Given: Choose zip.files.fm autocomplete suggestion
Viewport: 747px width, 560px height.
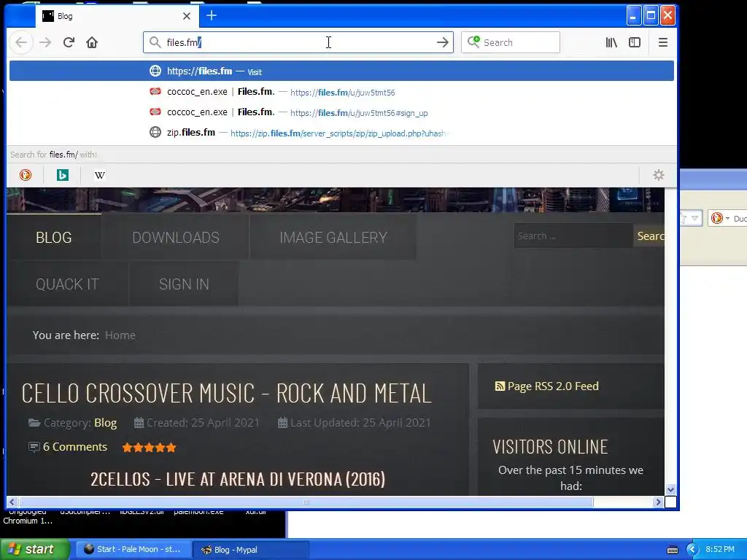Looking at the screenshot, I should pos(341,133).
